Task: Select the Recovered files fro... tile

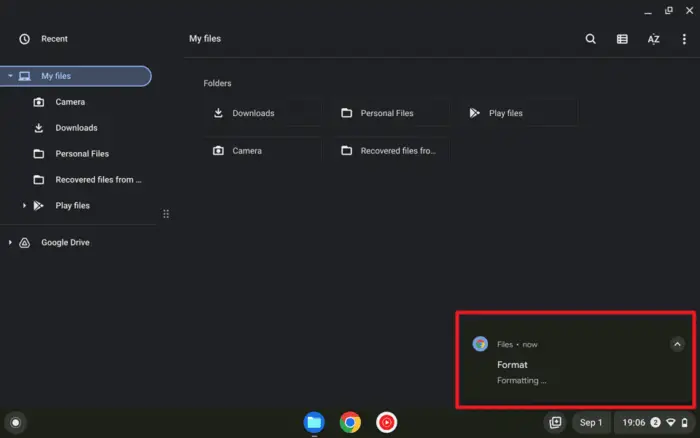Action: 392,150
